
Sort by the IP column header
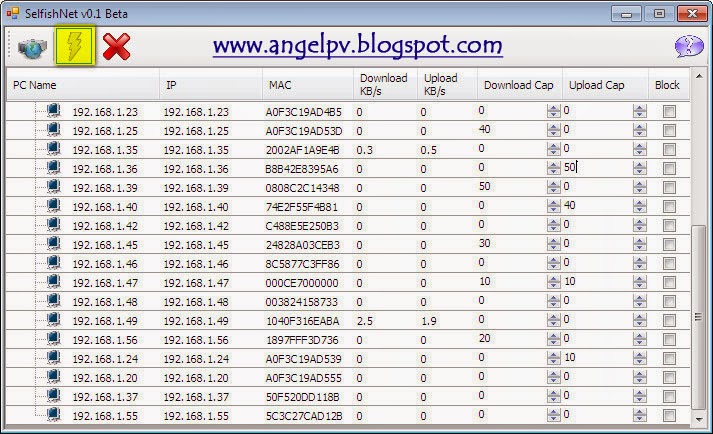pos(211,85)
